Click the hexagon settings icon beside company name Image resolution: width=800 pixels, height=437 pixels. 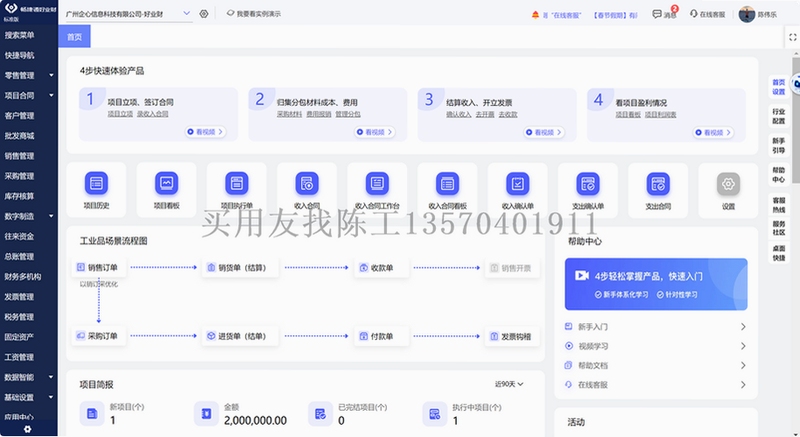(204, 14)
